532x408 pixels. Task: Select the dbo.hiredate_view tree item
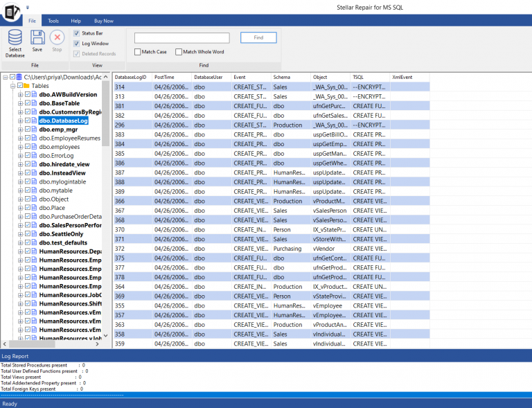64,164
